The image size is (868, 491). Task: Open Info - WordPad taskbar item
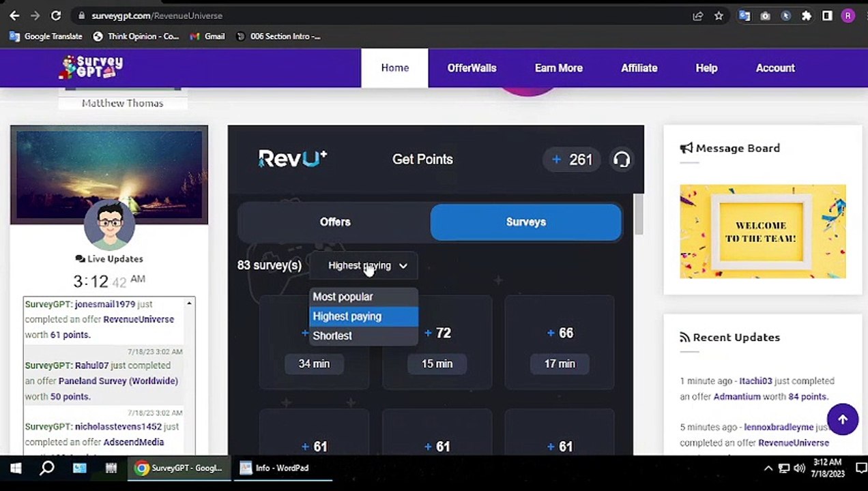point(283,468)
